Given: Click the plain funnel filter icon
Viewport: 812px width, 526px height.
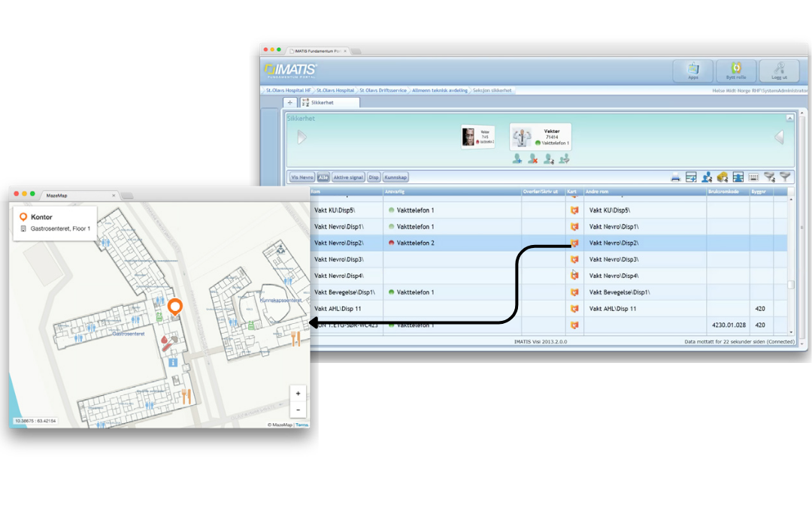Looking at the screenshot, I should coord(785,177).
